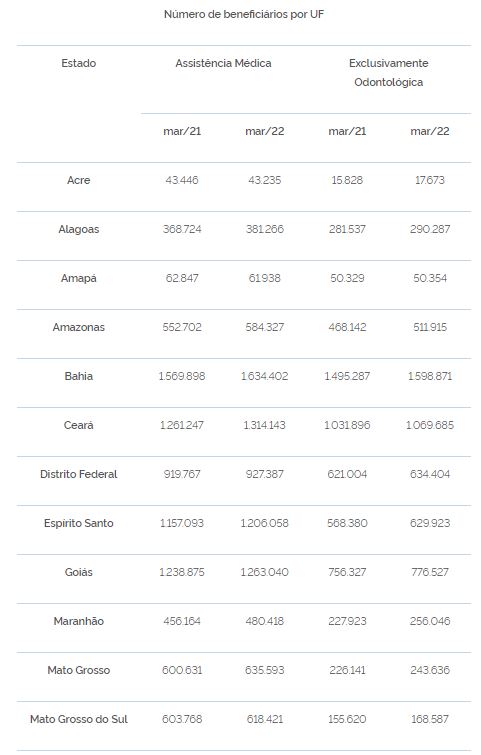Image resolution: width=481 pixels, height=755 pixels.
Task: Click the Estado column header
Action: pos(78,63)
